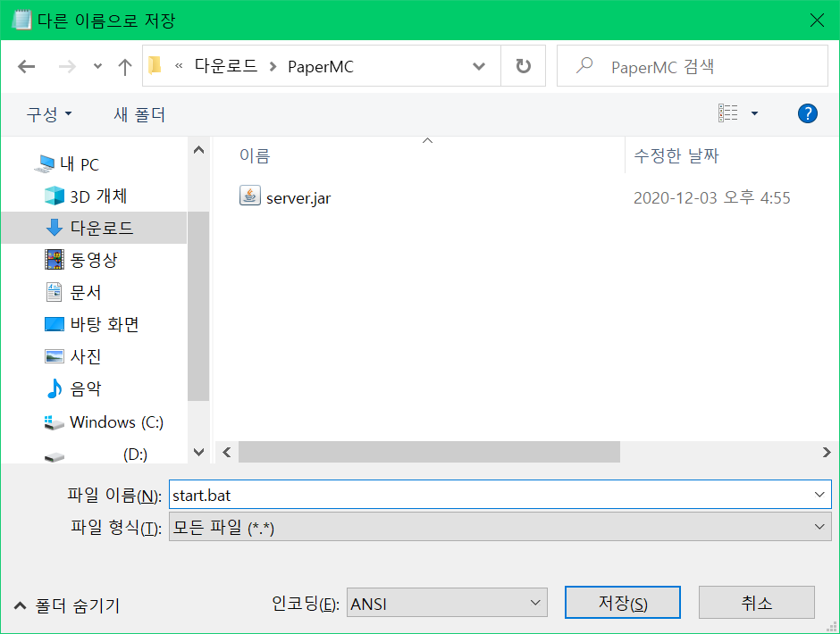Open the 인코딩 ANSI dropdown

447,603
